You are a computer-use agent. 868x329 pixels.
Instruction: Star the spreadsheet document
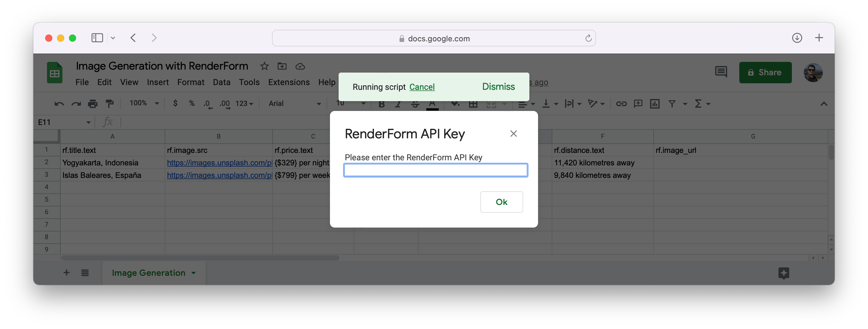264,66
